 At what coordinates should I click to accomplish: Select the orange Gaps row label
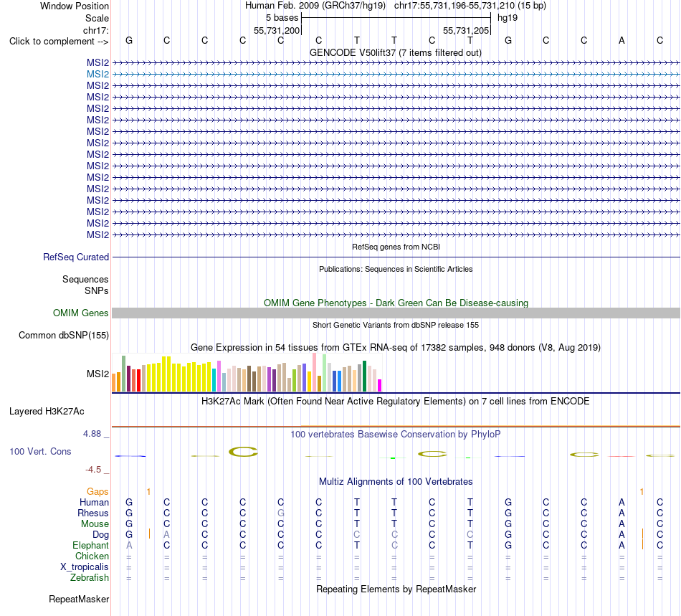point(97,491)
